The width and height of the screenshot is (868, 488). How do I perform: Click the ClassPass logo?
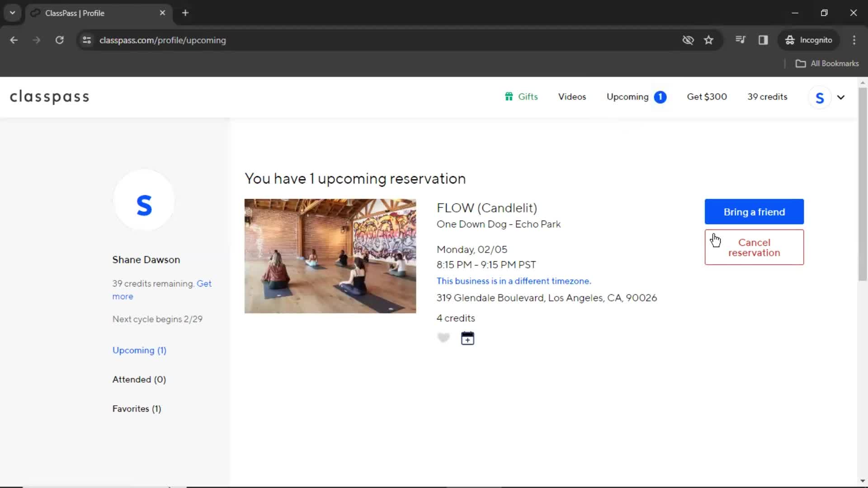pyautogui.click(x=50, y=97)
